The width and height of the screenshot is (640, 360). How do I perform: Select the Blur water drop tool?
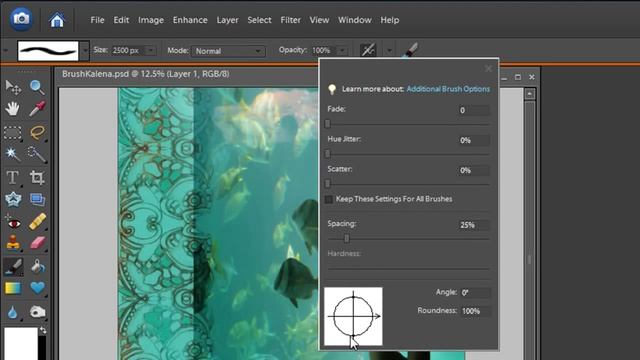click(x=13, y=312)
